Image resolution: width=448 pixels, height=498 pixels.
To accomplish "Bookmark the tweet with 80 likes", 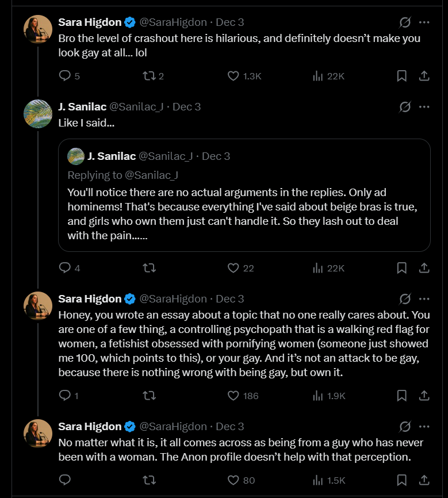I will tap(402, 480).
